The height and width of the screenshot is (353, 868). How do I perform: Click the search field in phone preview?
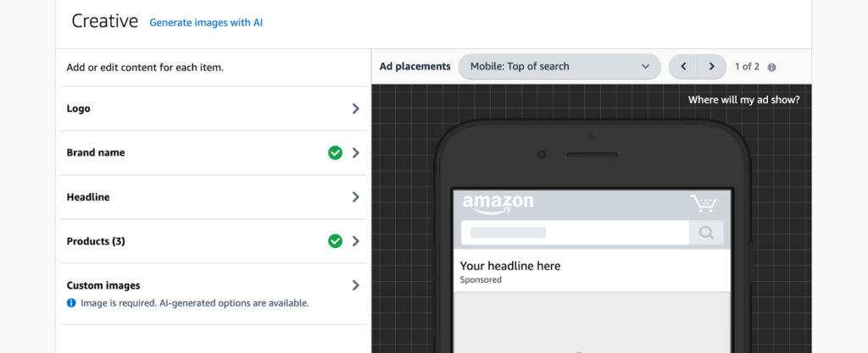pos(575,233)
